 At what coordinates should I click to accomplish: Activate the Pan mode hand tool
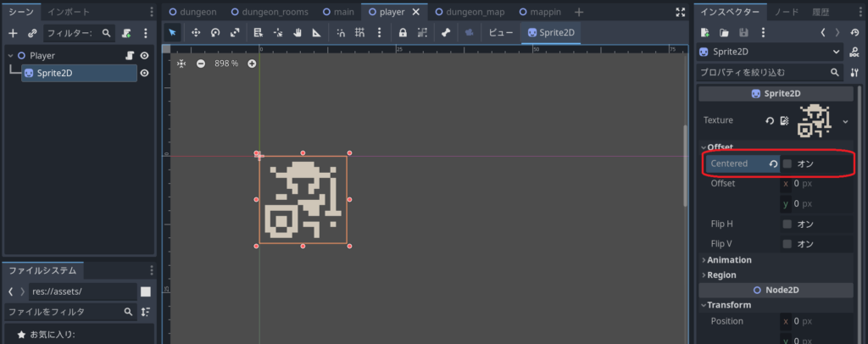pyautogui.click(x=298, y=33)
